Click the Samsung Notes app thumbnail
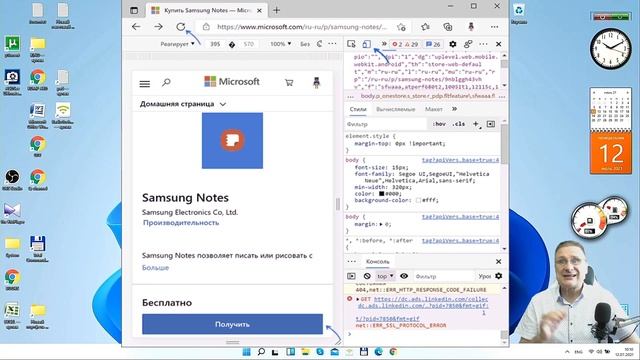This screenshot has width=640, height=360. 232,140
